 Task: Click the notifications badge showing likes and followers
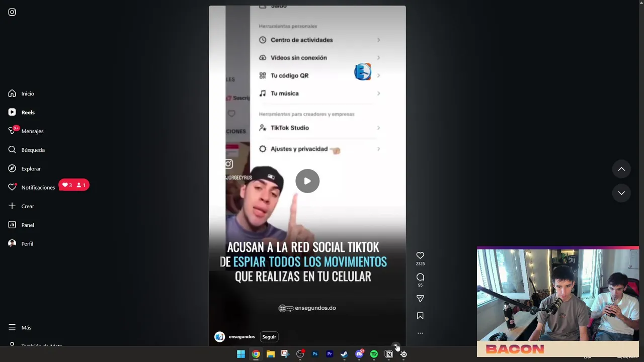[x=74, y=185]
